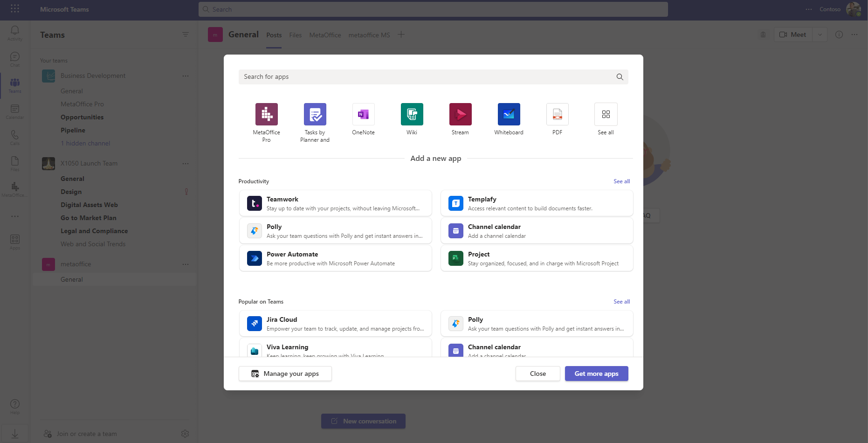Add the OneNote app tab

pyautogui.click(x=363, y=114)
